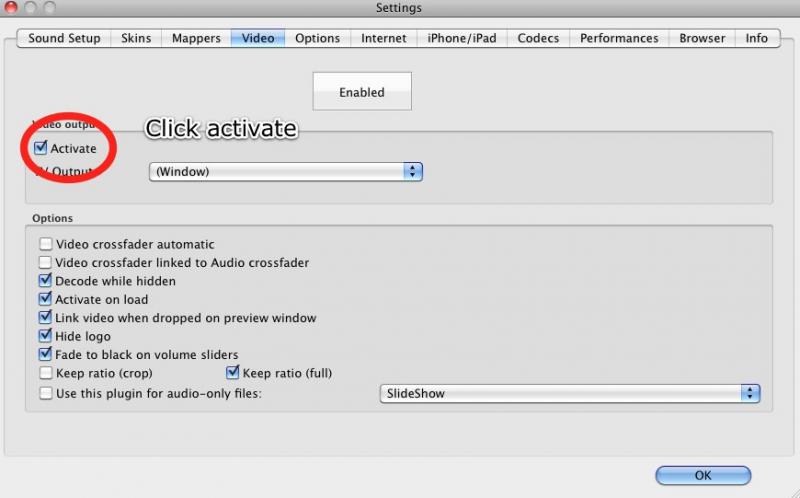Enable Video crossfader automatic

point(46,244)
